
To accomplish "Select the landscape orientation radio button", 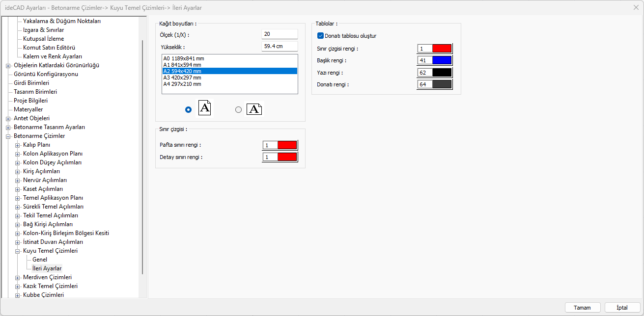I will [x=239, y=110].
